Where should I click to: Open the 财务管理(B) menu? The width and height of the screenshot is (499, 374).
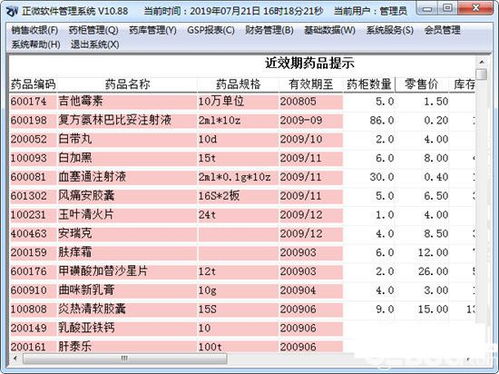(x=269, y=30)
